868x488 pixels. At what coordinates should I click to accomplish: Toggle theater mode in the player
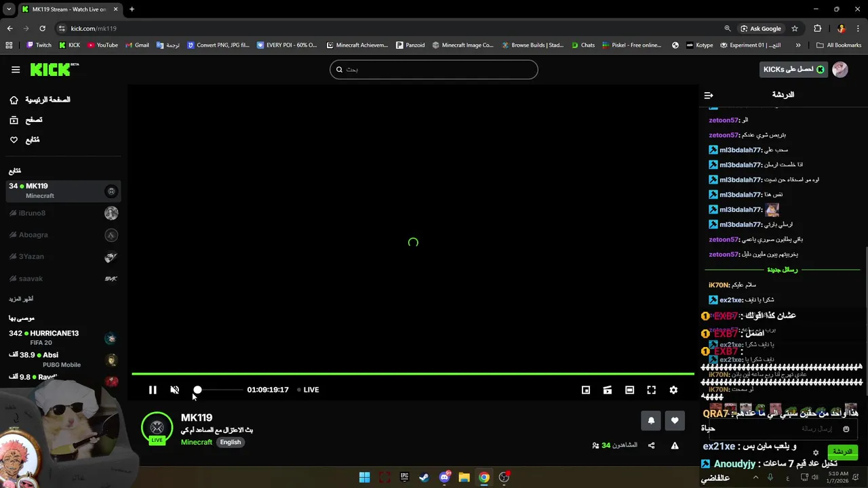(x=629, y=390)
